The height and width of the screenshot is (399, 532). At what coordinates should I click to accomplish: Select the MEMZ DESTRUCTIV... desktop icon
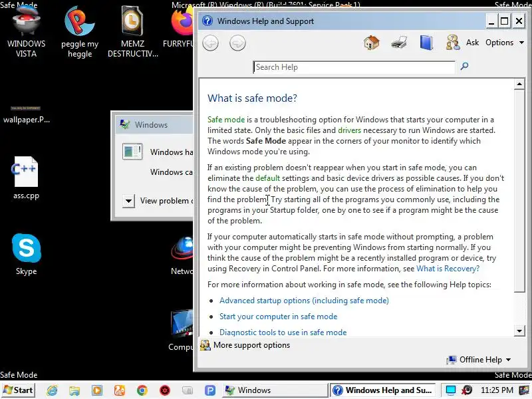[x=132, y=32]
